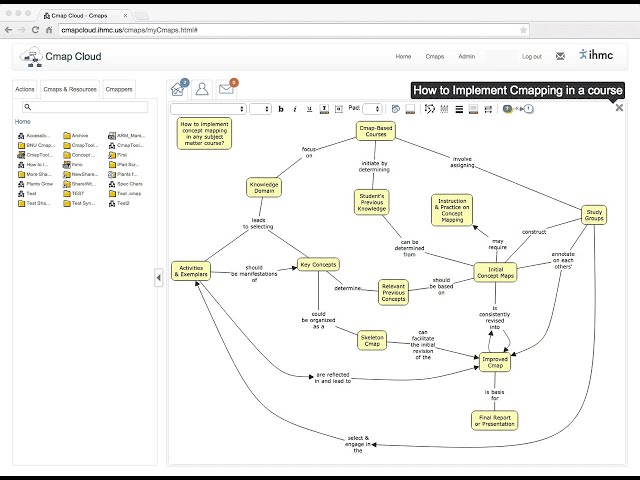Select the Relevant Previous Concepts node

point(393,292)
